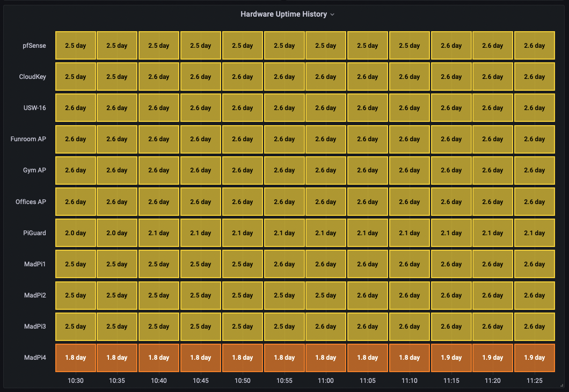Click the orange 1.9 day cell under 11:25
The image size is (569, 392).
[x=534, y=357]
